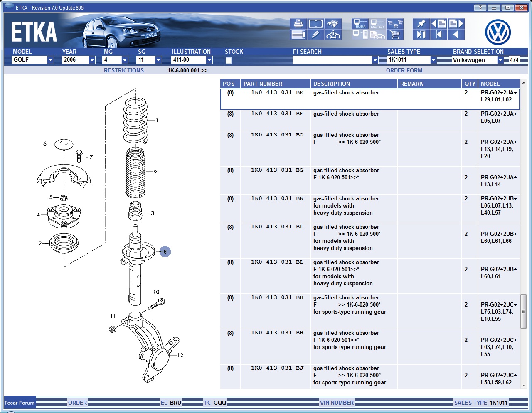Image resolution: width=532 pixels, height=413 pixels.
Task: Click the exit door icon
Action: pos(421,35)
